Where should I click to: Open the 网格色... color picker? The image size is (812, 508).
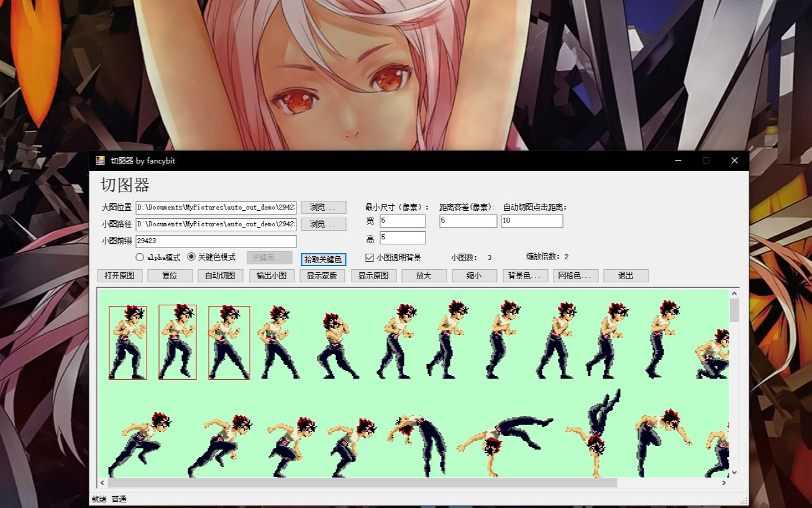[576, 275]
